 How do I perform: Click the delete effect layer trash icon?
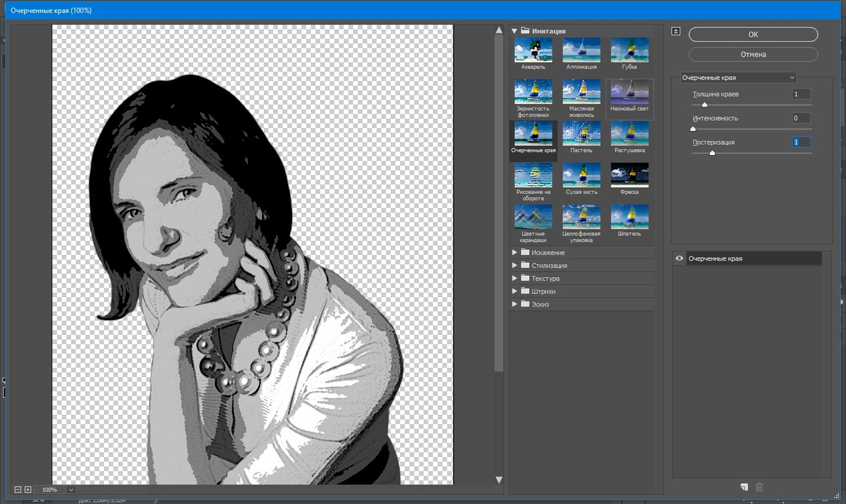tap(759, 487)
